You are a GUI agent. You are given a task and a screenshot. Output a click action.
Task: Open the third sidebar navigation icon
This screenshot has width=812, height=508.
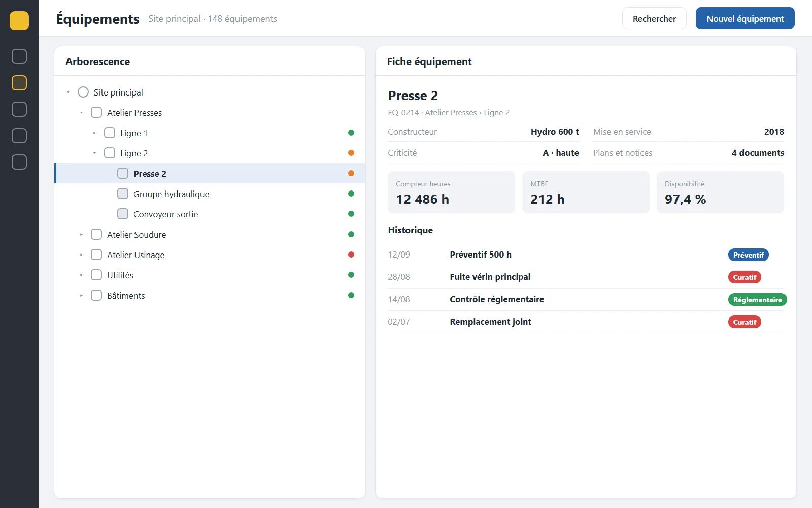tap(19, 109)
